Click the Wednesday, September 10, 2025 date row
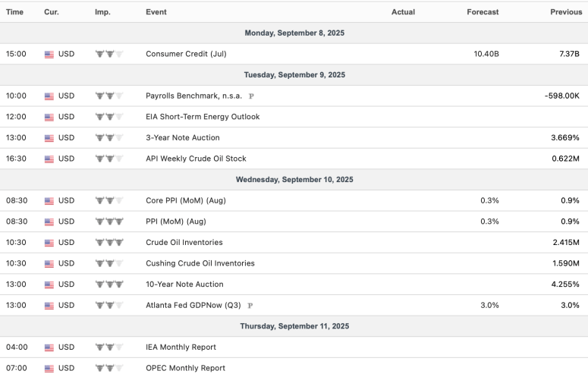This screenshot has width=588, height=374. pos(294,180)
